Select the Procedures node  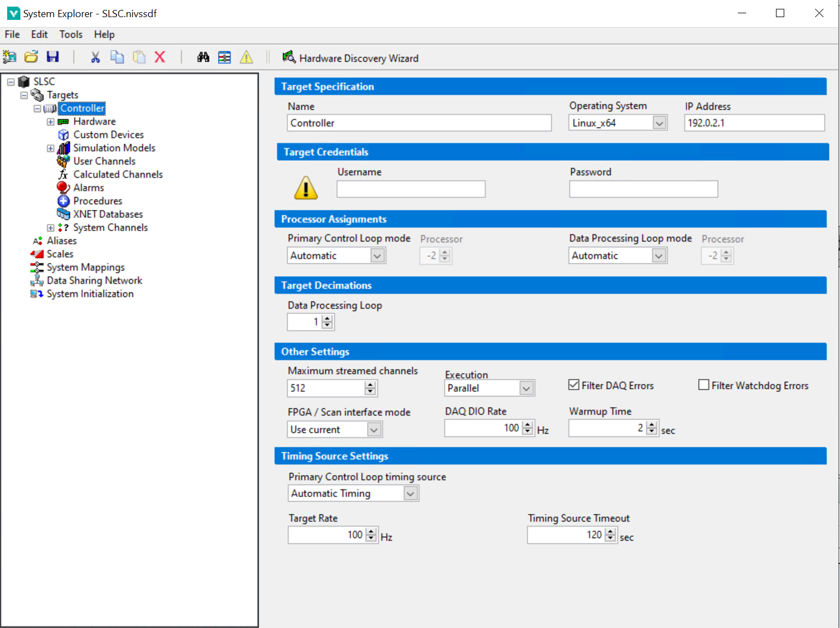pyautogui.click(x=98, y=201)
